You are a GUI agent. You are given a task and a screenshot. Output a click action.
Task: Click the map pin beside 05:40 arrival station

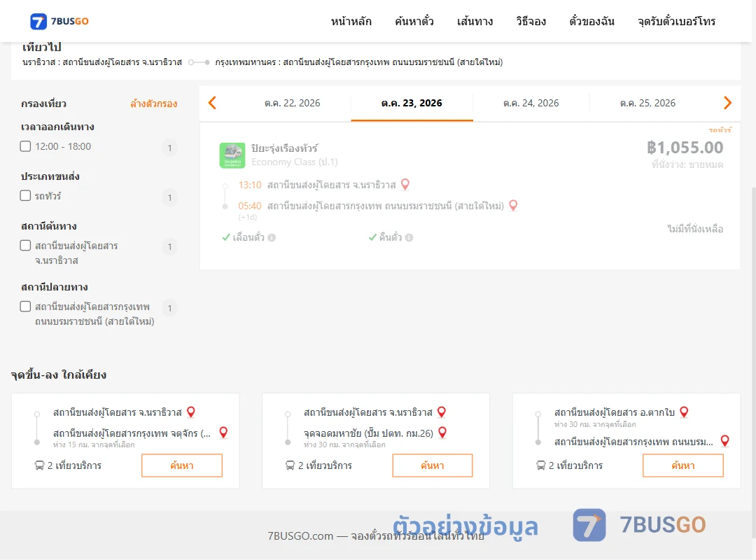514,206
